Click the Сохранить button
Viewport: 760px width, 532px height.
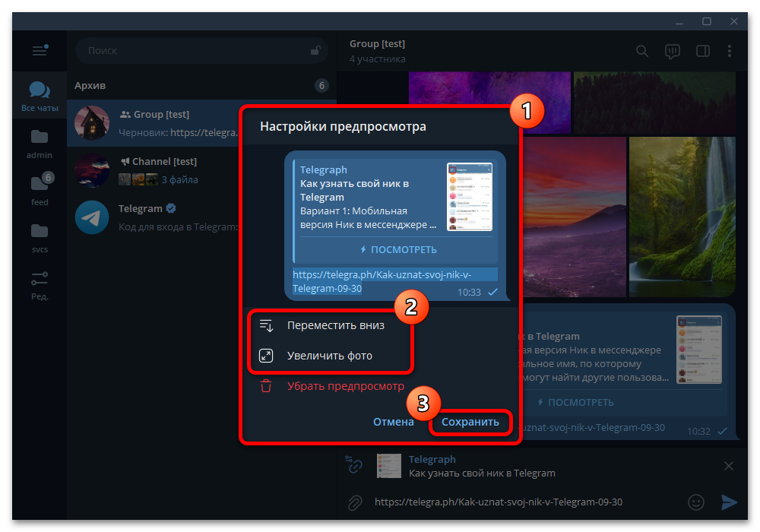tap(470, 422)
